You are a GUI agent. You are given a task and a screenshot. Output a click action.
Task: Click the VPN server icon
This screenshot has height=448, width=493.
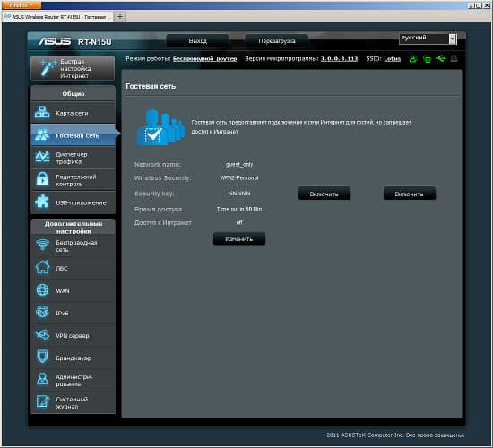tap(42, 335)
